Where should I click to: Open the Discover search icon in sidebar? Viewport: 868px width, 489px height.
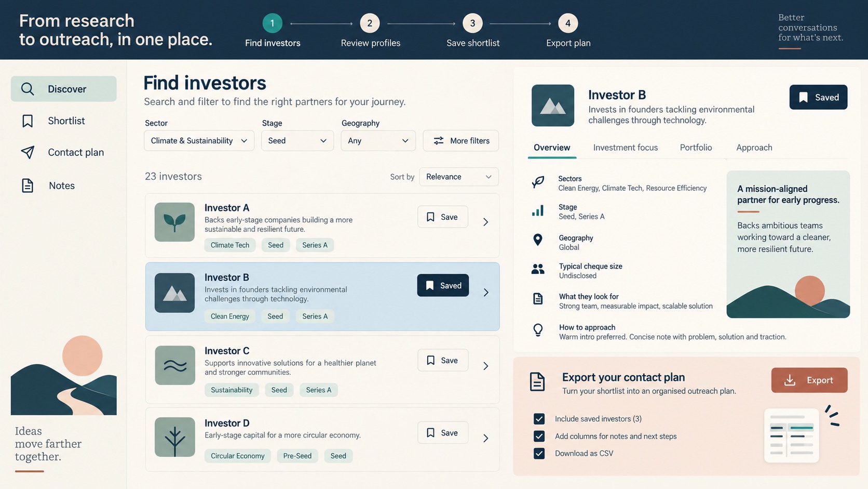[x=28, y=89]
